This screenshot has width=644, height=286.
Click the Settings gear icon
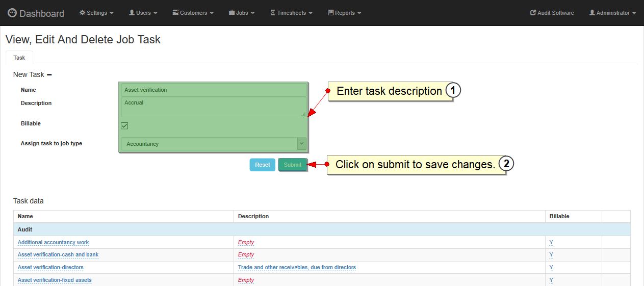click(x=83, y=13)
